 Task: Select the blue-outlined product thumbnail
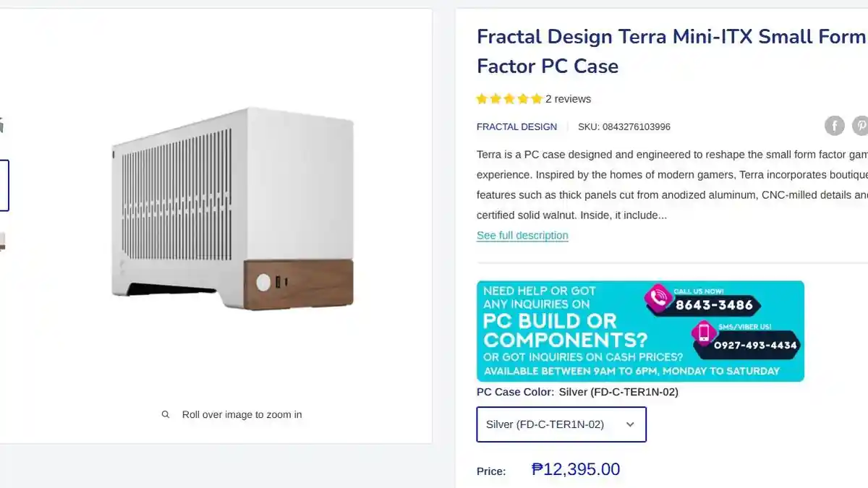point(4,186)
